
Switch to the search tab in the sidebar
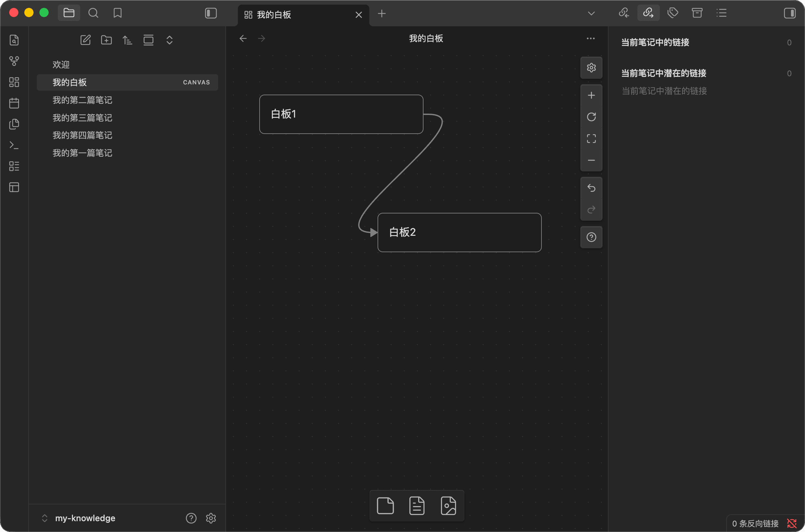click(93, 13)
